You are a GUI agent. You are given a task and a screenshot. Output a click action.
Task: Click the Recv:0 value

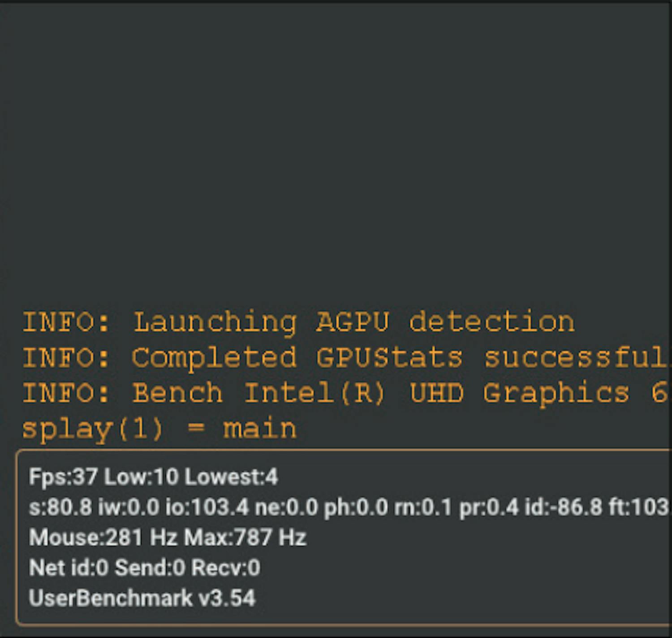226,568
